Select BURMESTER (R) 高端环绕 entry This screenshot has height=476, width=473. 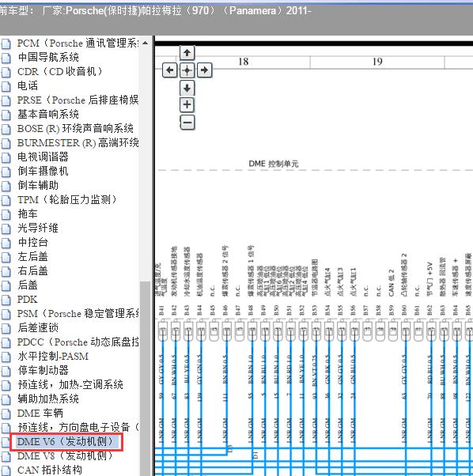78,142
